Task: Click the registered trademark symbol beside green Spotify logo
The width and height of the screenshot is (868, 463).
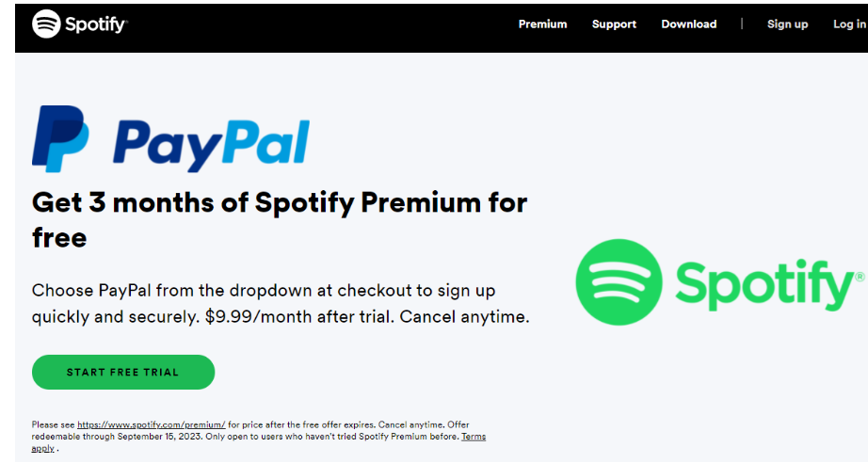Action: point(860,276)
